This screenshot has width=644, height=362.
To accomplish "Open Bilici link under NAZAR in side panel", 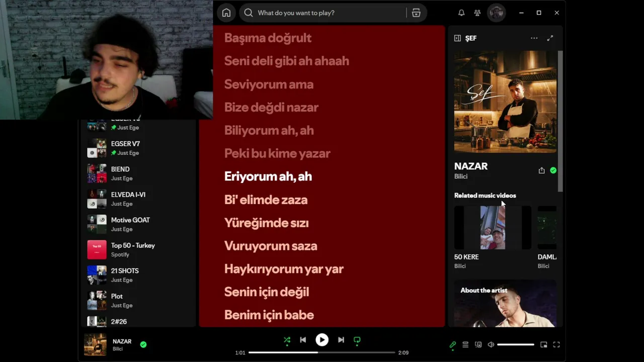I will coord(461,176).
